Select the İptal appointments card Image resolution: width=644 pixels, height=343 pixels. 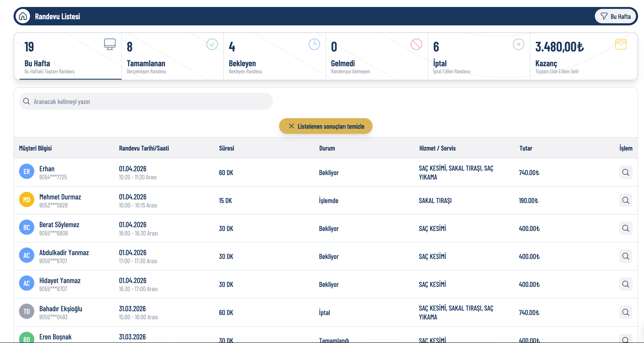point(478,56)
